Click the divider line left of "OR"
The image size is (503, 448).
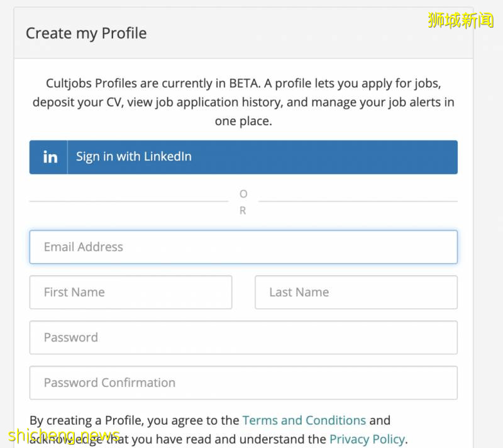[x=128, y=201]
